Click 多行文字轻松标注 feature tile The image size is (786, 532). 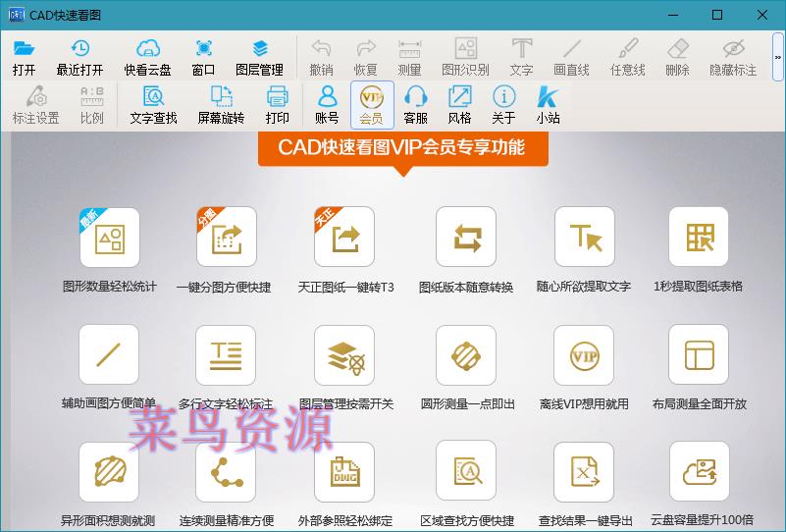(226, 355)
